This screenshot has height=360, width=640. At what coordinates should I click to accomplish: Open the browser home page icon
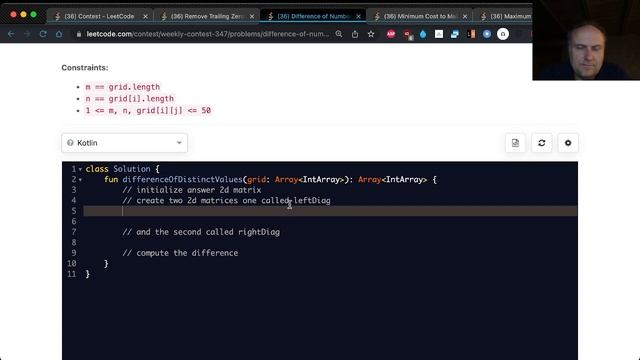click(59, 34)
